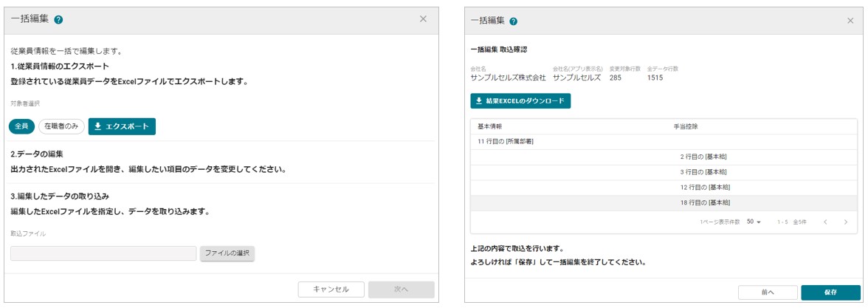Download result via 結果EXCELのダウンロード

(520, 100)
